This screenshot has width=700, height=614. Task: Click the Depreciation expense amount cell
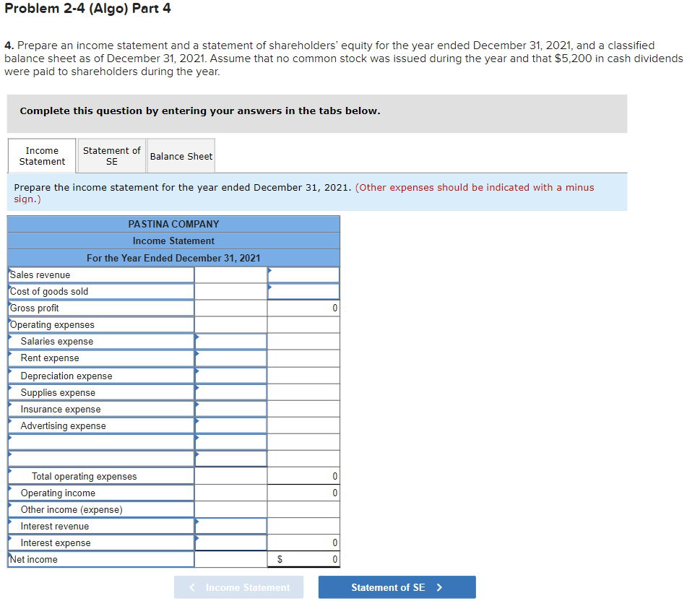click(230, 375)
